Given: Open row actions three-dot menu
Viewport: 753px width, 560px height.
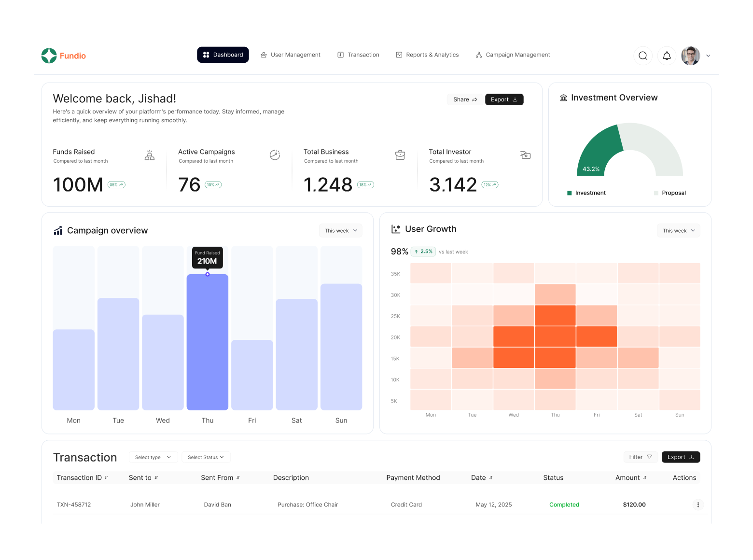Looking at the screenshot, I should click(x=698, y=505).
